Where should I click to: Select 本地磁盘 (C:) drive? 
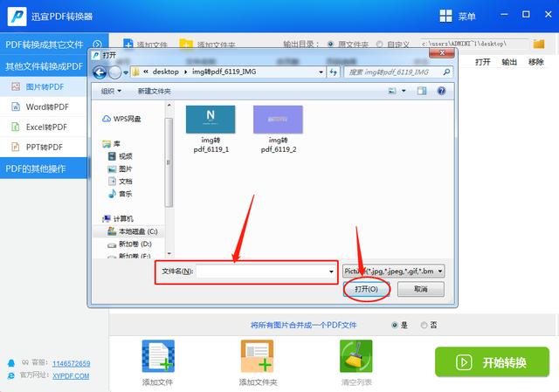click(x=132, y=231)
